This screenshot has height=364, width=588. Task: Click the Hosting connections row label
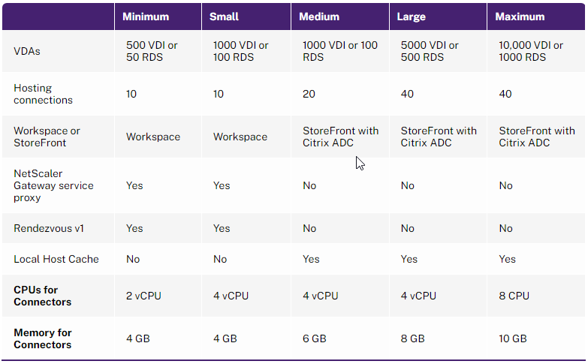pos(43,94)
